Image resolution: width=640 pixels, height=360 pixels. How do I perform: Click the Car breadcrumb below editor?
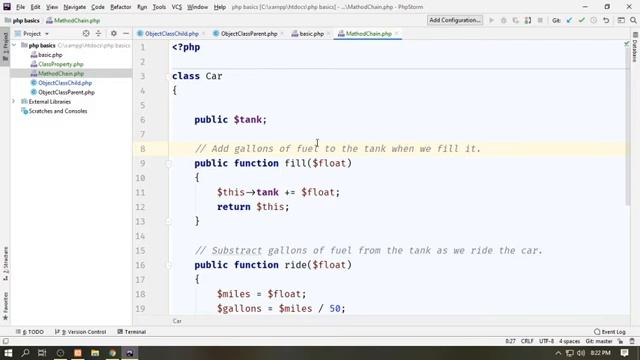(x=177, y=321)
